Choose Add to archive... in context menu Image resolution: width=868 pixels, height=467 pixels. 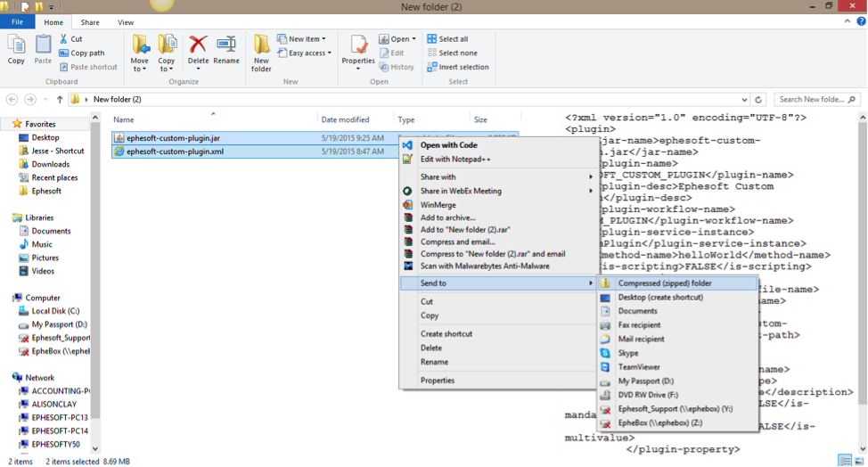click(x=448, y=217)
